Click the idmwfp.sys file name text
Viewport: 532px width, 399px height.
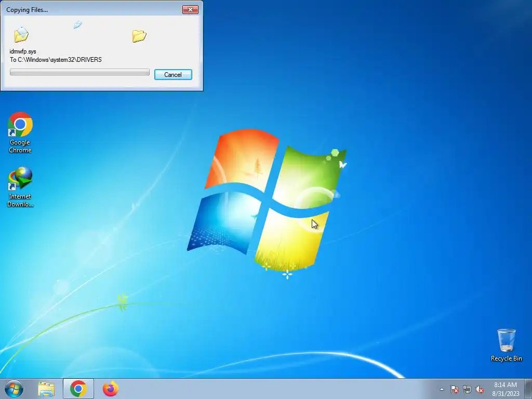coord(23,51)
